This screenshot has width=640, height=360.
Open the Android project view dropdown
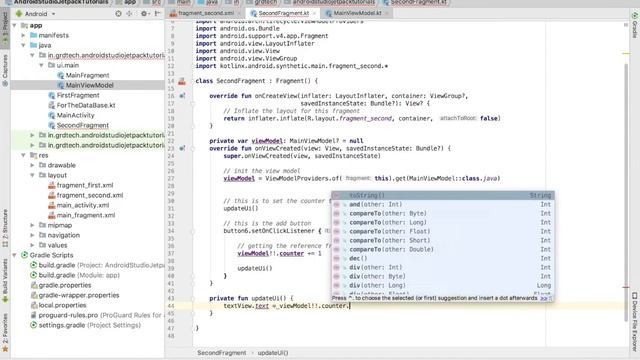[36, 13]
